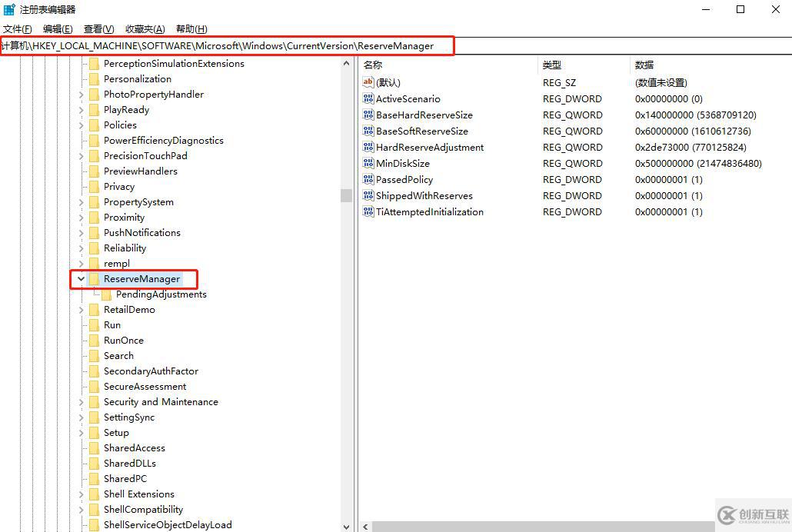Click the Personalization folder icon
Image resolution: width=792 pixels, height=532 pixels.
[94, 79]
